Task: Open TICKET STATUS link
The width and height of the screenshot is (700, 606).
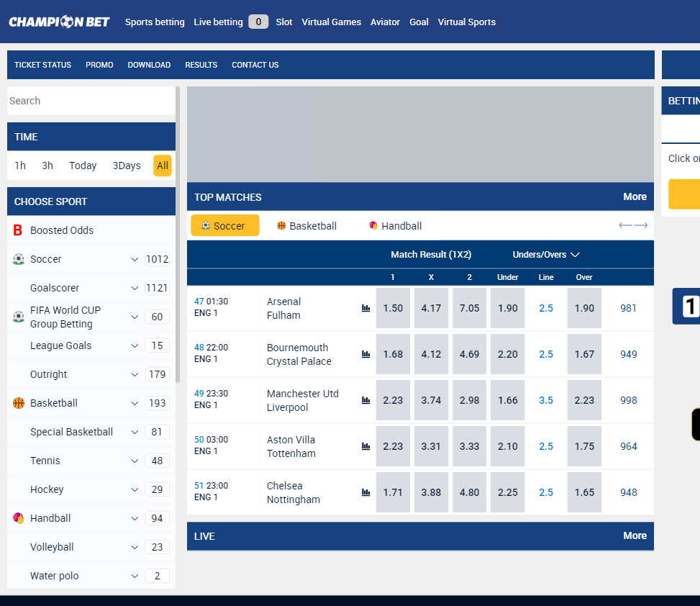Action: tap(43, 65)
